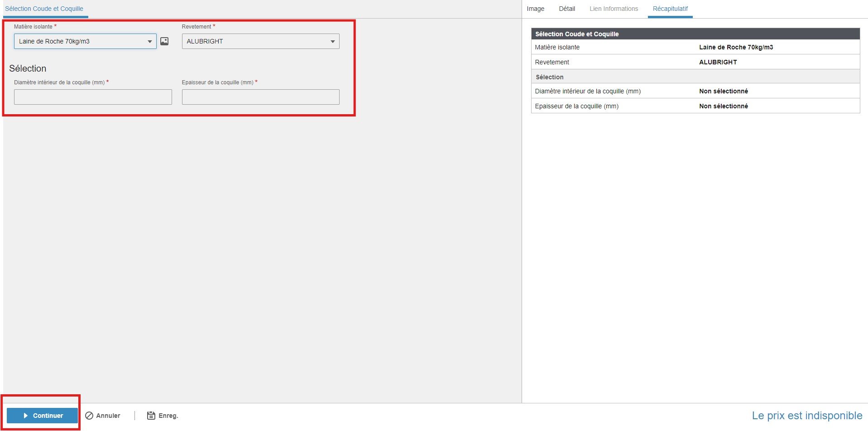This screenshot has height=431, width=868.
Task: View the Récapitulatif tab
Action: click(x=670, y=8)
